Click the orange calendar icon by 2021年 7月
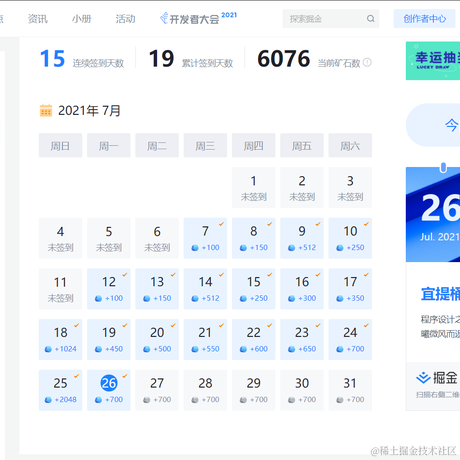Viewport: 460px width, 460px height. coord(46,110)
